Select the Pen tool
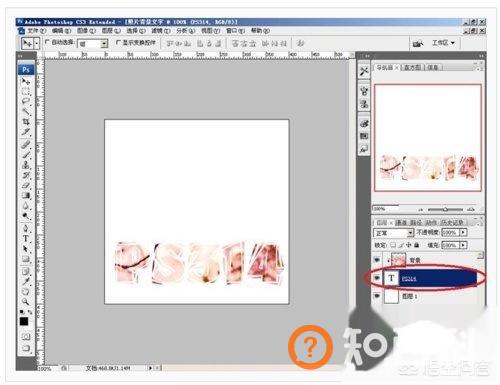 tap(26, 229)
